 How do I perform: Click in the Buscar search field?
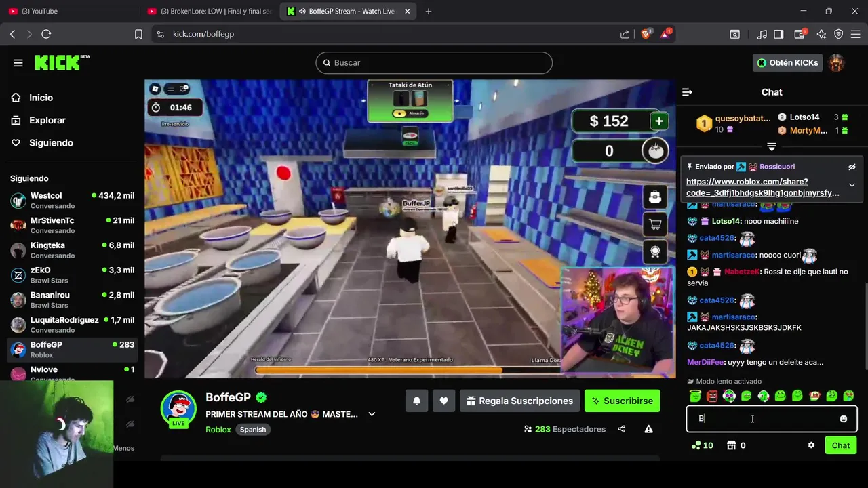434,62
